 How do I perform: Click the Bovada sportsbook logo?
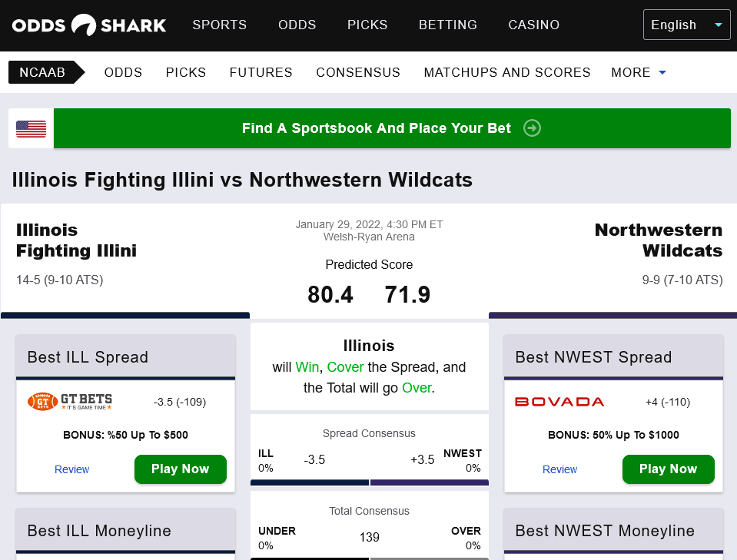tap(559, 402)
